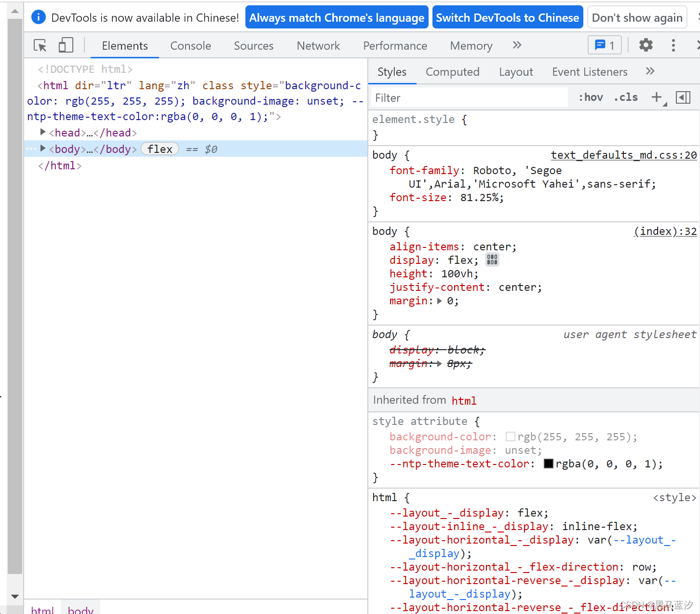Activate the inspect element picker icon
This screenshot has height=614, width=700.
tap(40, 46)
